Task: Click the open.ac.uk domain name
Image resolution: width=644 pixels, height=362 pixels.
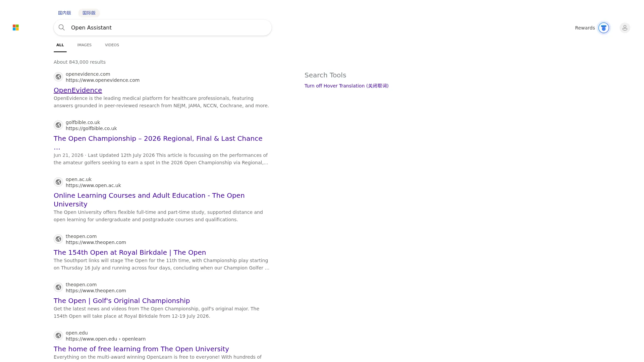Action: coord(78,179)
